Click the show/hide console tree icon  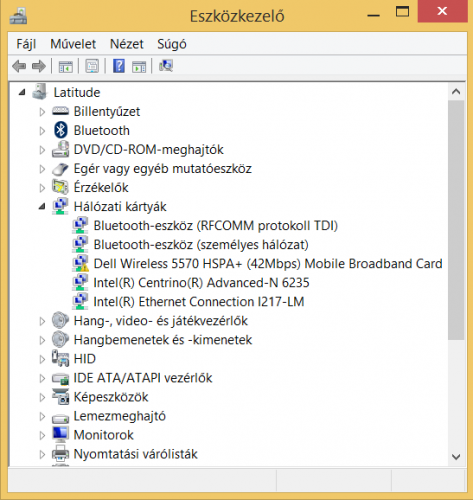[66, 66]
